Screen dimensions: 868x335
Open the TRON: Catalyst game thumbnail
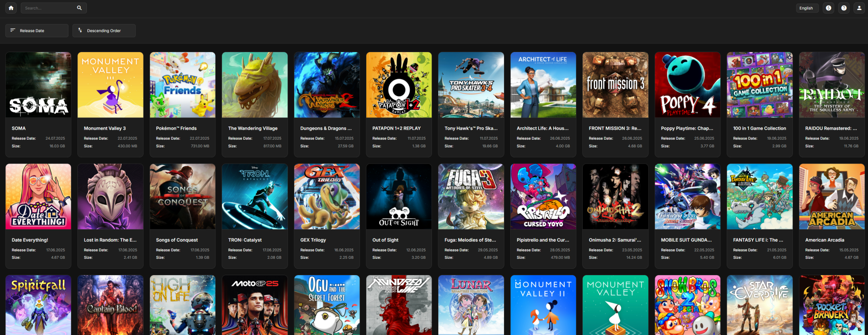pos(254,196)
